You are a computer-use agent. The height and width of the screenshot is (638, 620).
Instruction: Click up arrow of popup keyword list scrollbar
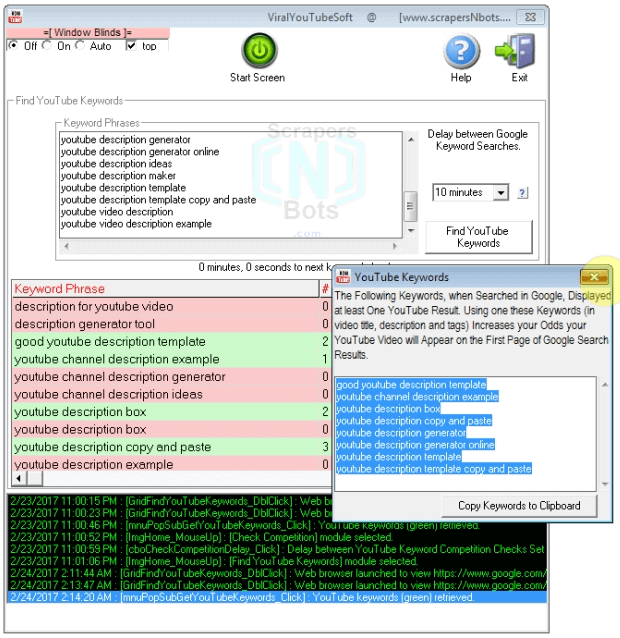pyautogui.click(x=605, y=385)
